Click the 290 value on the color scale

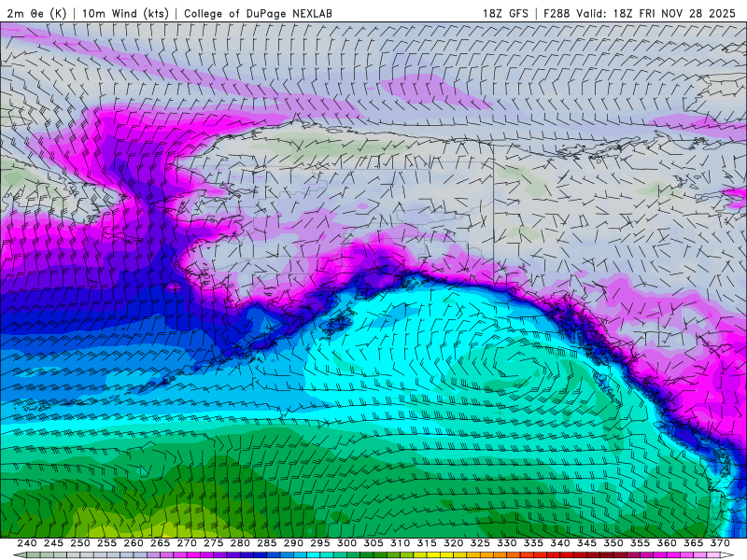point(293,543)
